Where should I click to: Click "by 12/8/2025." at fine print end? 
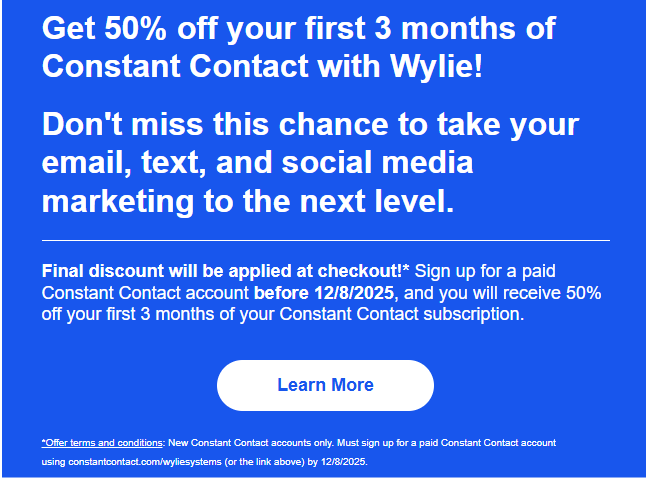click(x=337, y=463)
